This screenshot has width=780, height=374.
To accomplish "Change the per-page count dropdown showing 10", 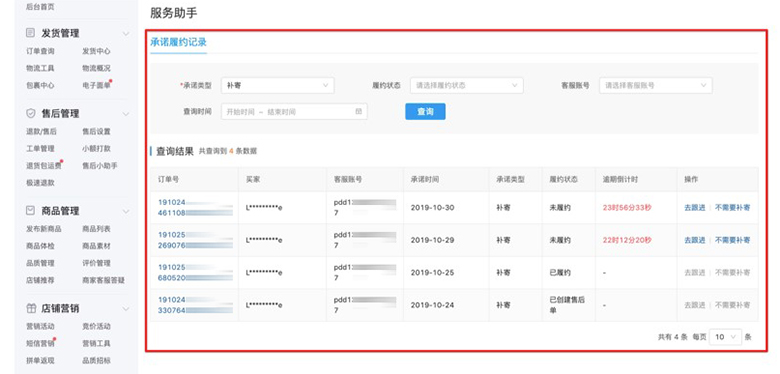I will pos(725,337).
